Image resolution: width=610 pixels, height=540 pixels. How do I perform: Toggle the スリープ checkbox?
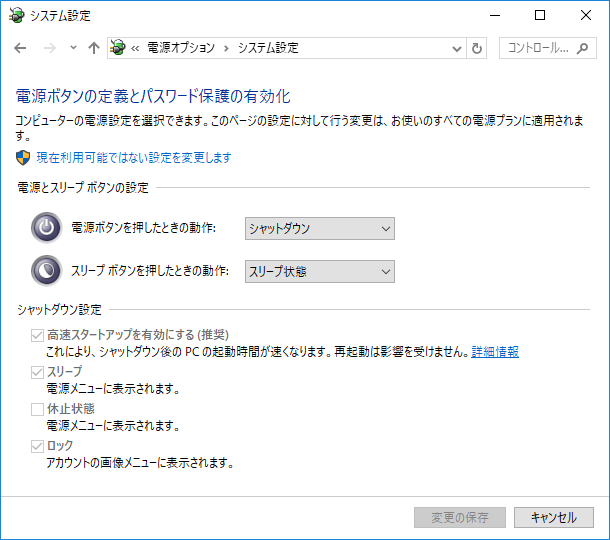click(x=37, y=372)
